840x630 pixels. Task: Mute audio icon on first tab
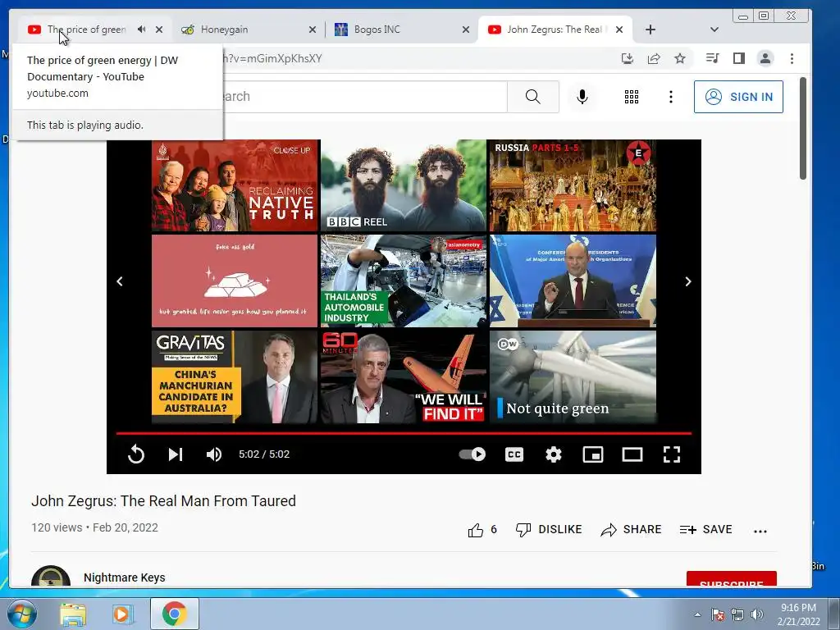click(x=141, y=30)
